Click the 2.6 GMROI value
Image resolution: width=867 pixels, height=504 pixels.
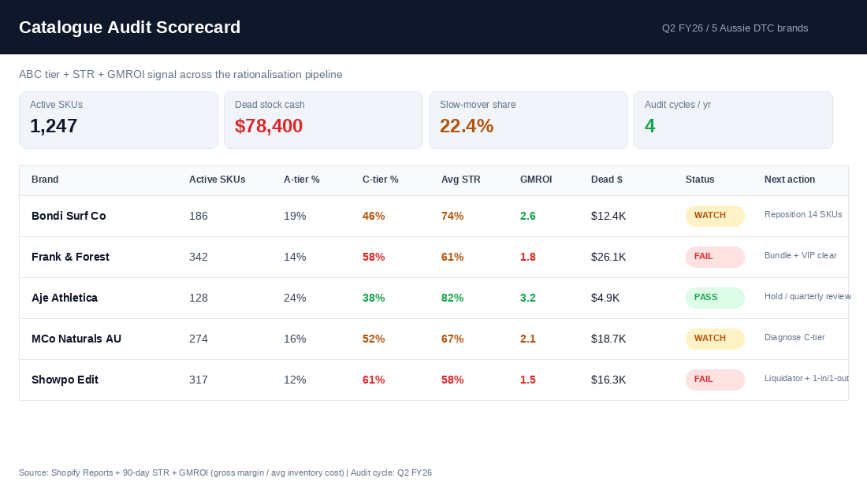(527, 216)
